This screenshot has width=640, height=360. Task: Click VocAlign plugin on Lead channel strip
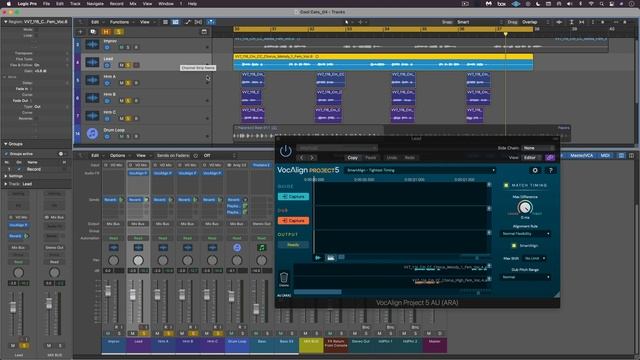click(138, 173)
